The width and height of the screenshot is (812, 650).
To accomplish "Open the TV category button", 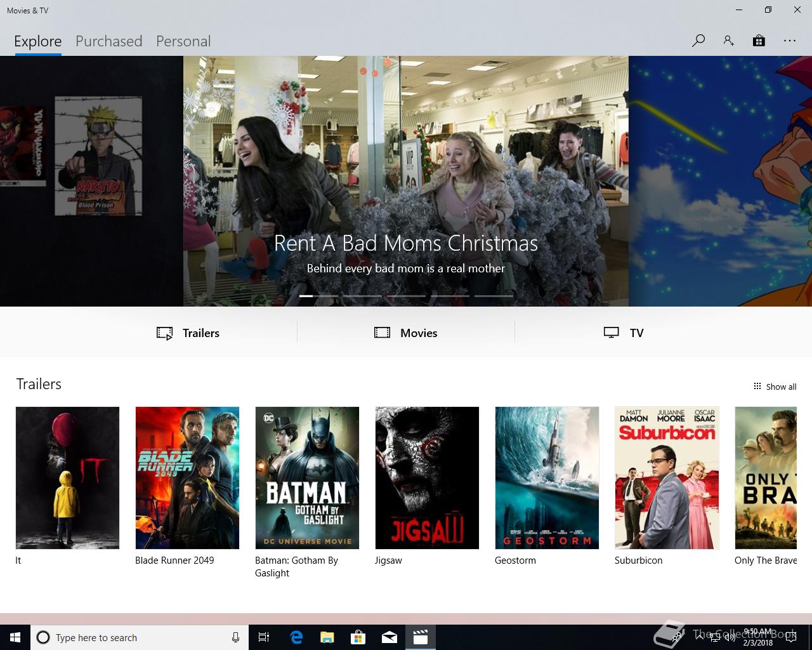I will (624, 333).
